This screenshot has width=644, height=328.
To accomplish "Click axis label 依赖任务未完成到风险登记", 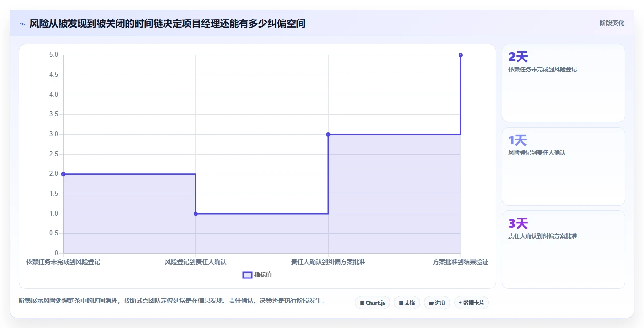I will pos(63,262).
